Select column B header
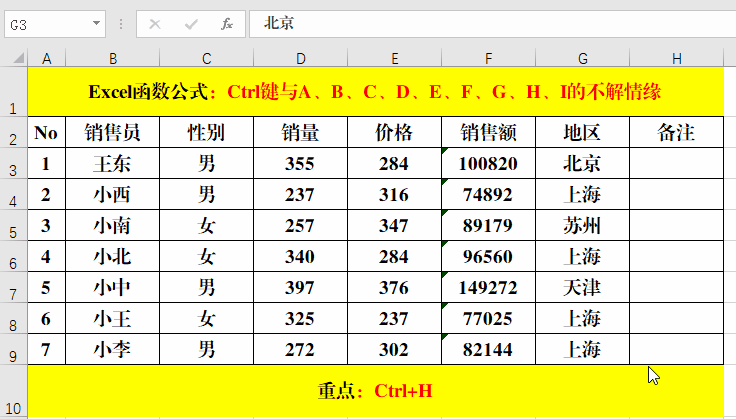This screenshot has height=419, width=736. (x=113, y=58)
